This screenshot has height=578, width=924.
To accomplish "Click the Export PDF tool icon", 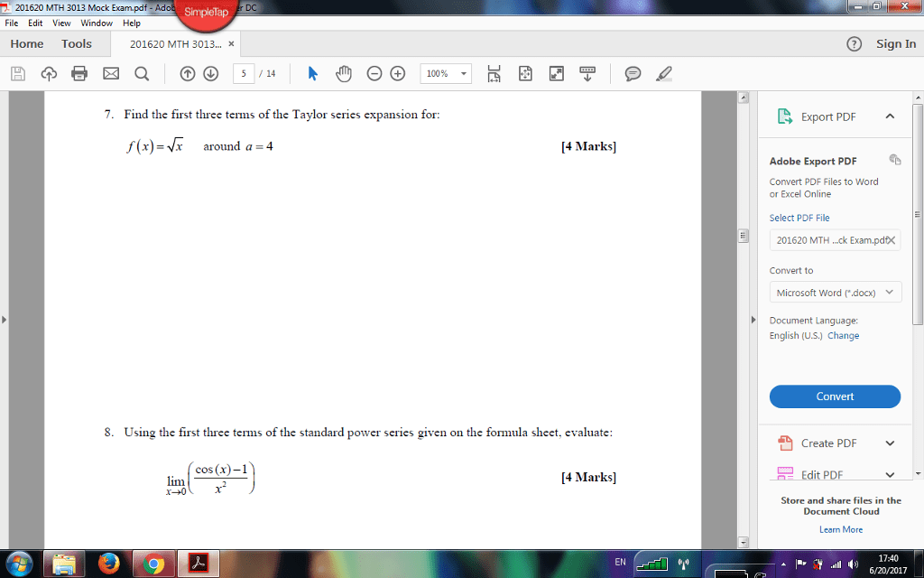I will point(785,117).
